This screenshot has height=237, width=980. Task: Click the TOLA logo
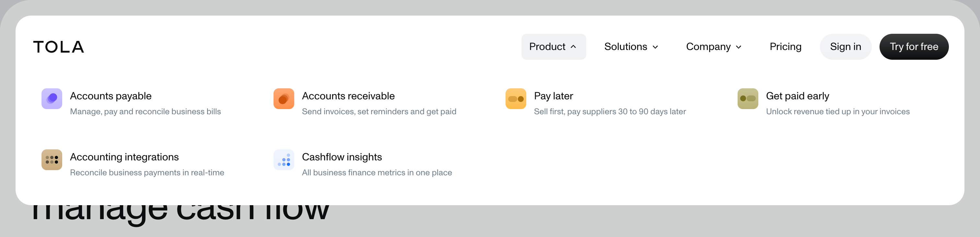[x=59, y=47]
